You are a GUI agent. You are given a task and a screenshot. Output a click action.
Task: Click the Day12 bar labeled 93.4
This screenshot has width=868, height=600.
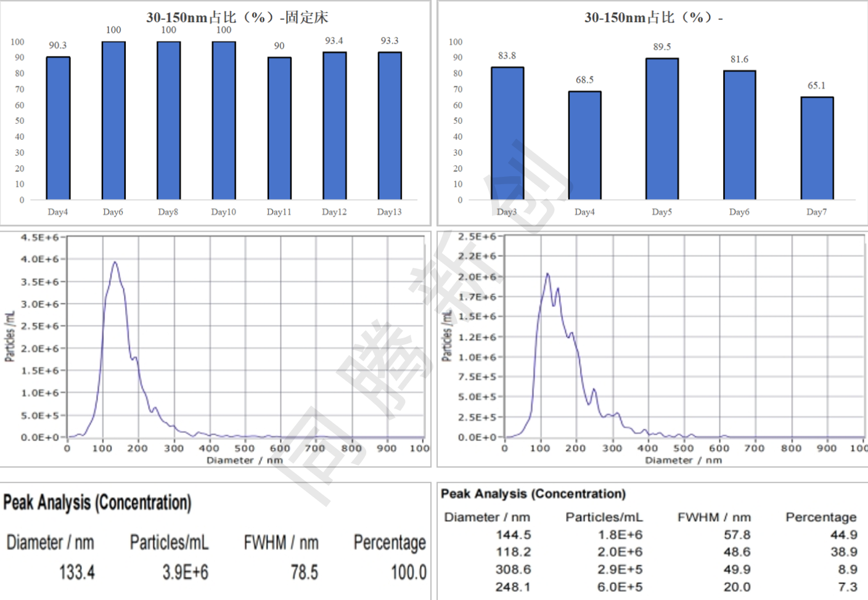click(x=334, y=126)
